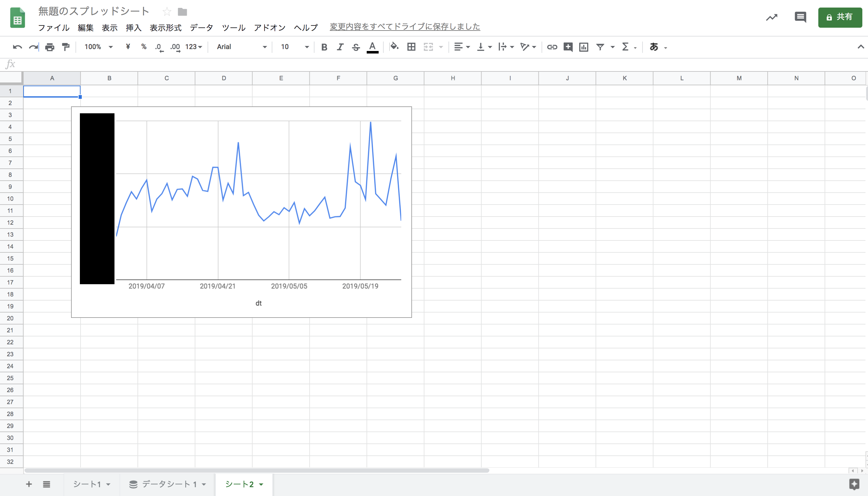Decrease decimal places
Screen dimensions: 868x496
pos(159,47)
